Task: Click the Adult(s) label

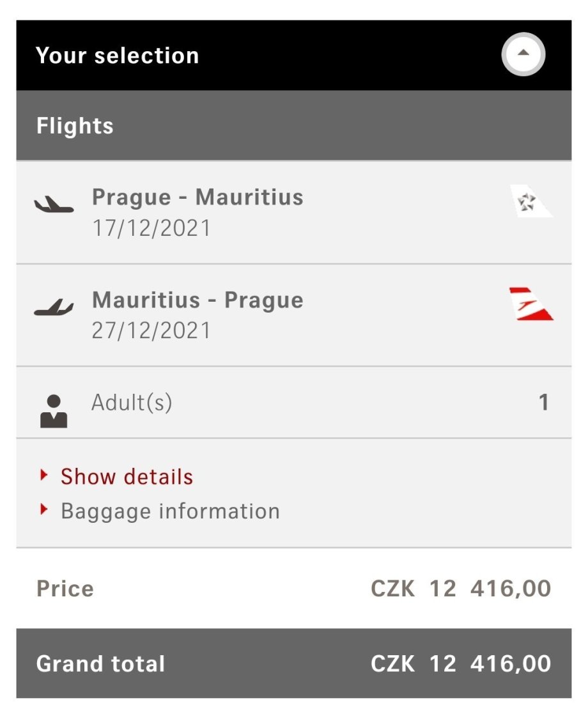Action: point(132,403)
